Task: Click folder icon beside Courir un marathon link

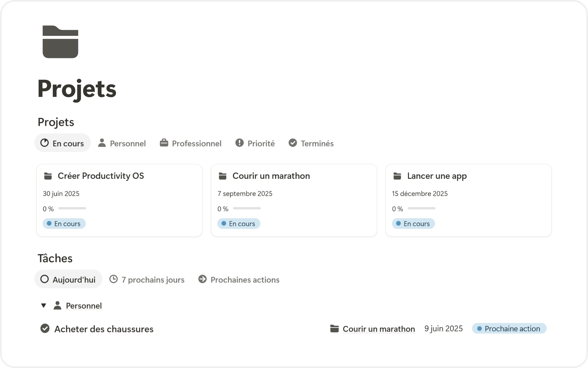Action: coord(334,329)
